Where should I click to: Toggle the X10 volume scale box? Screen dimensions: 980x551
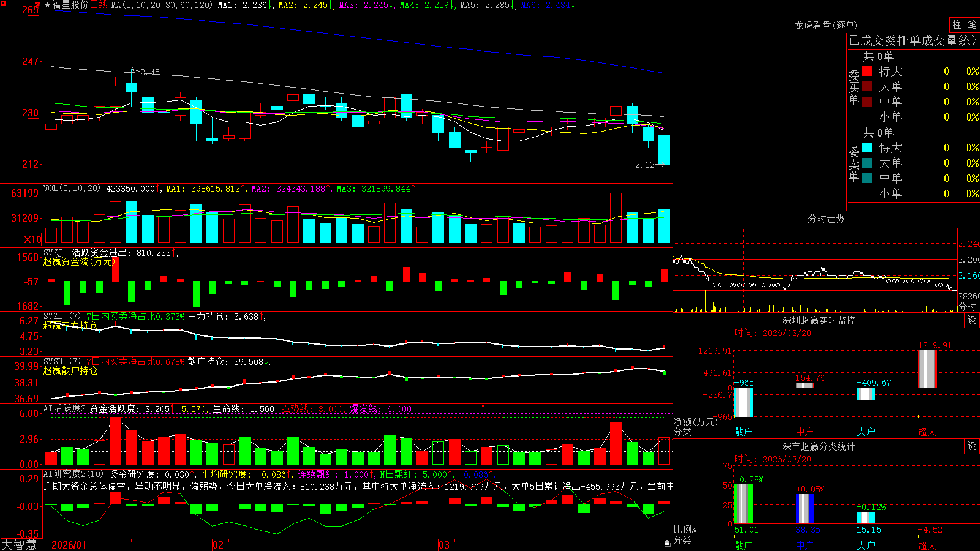[32, 239]
